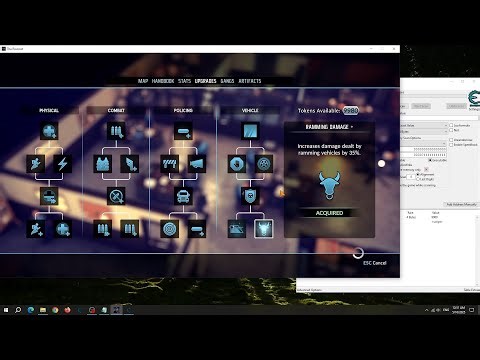Select the 4 Bytes address list row

click(438, 217)
